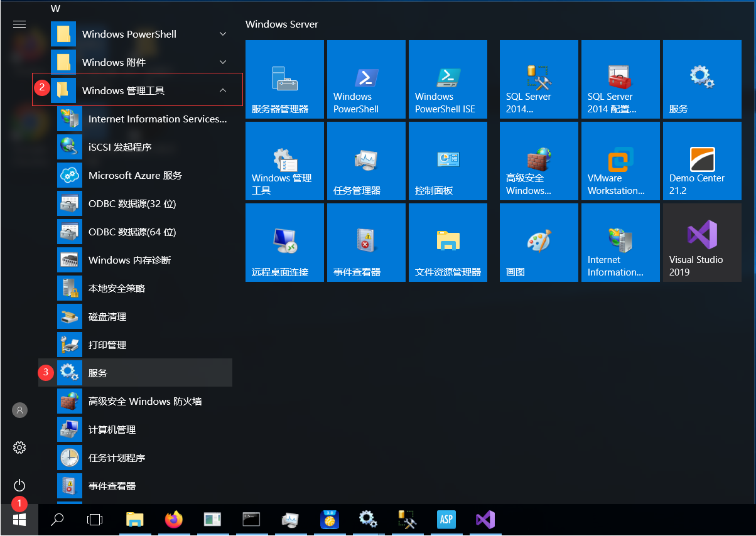Open the 远程桌面连接 tile

[x=284, y=242]
